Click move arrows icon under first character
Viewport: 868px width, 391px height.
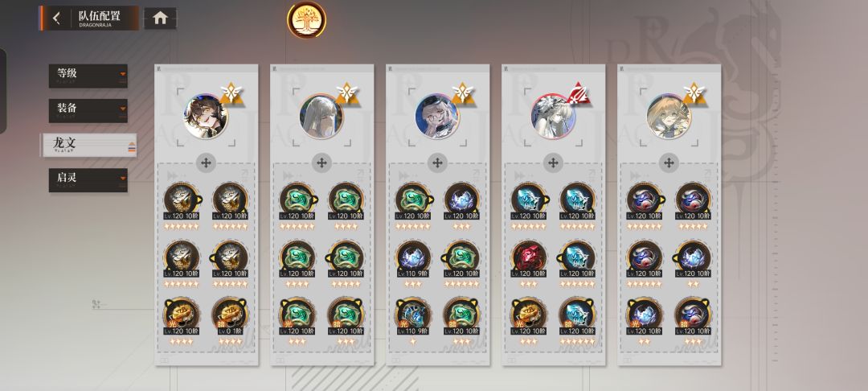pyautogui.click(x=206, y=163)
